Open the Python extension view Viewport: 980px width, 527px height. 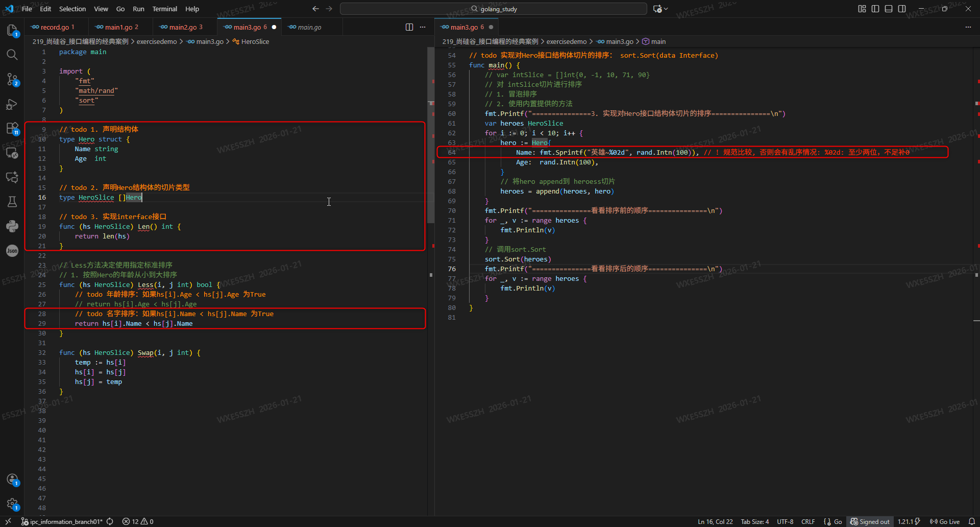coord(12,226)
